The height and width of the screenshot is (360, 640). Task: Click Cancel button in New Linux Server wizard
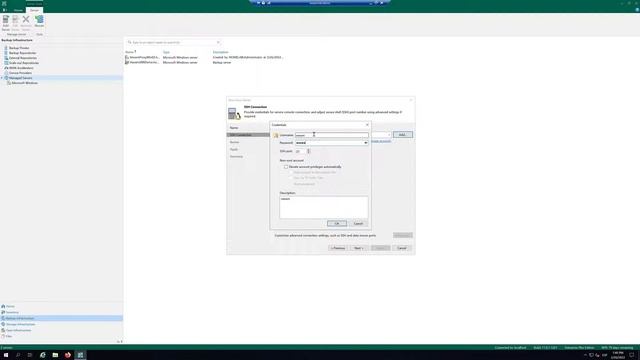point(402,248)
